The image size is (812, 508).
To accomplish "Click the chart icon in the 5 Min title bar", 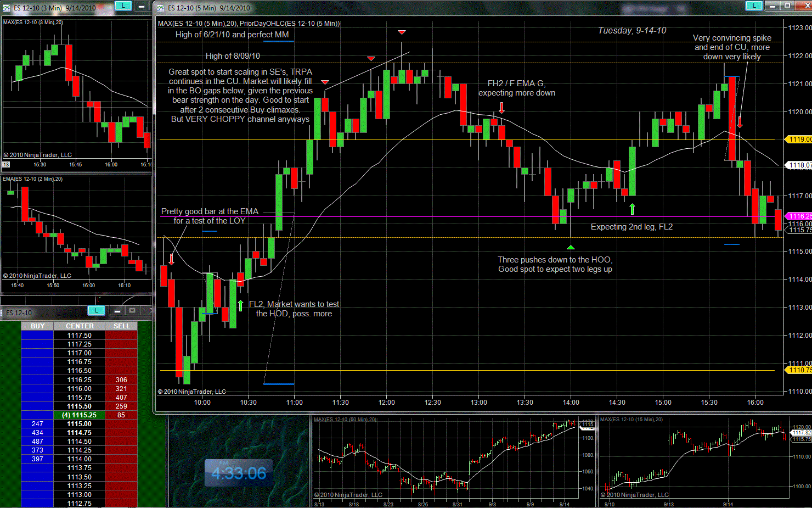I will tap(161, 8).
